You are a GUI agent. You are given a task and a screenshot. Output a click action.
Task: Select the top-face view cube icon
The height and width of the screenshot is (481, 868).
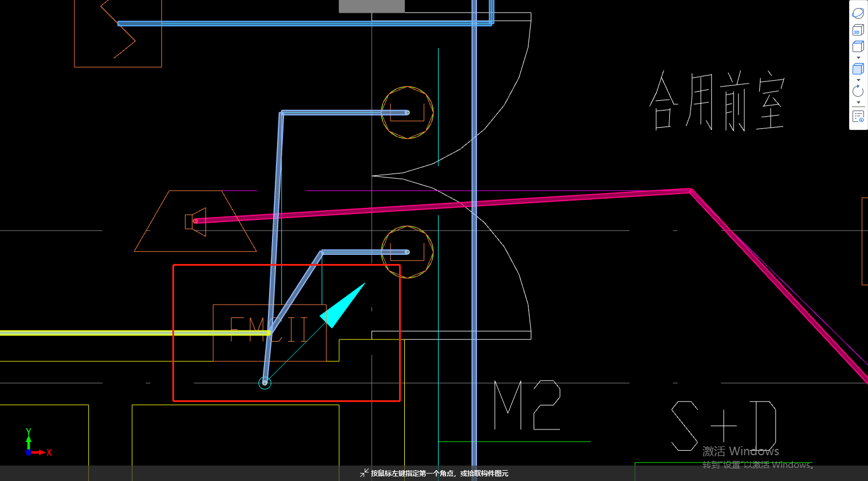[858, 46]
